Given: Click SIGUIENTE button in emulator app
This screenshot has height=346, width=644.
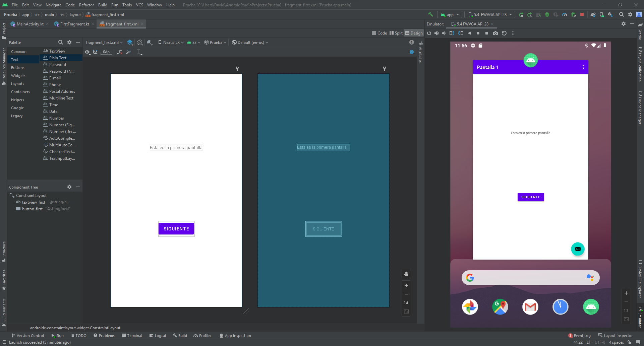Looking at the screenshot, I should [x=531, y=197].
